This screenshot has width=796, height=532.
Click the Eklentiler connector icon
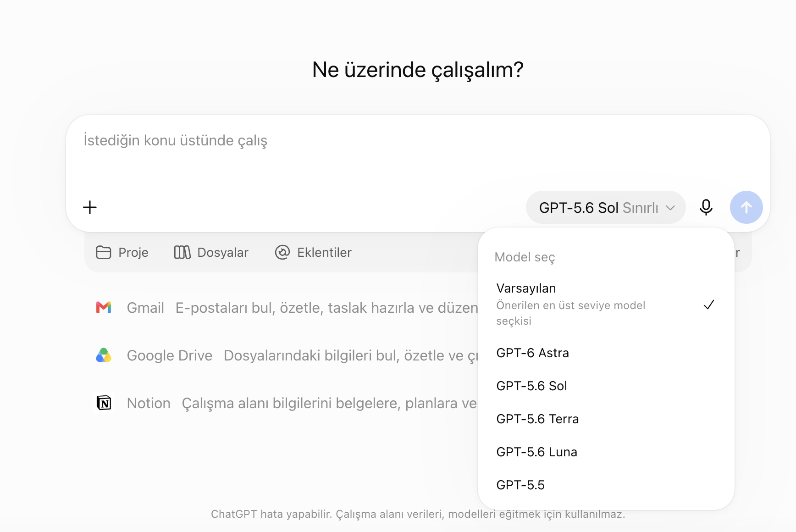click(x=282, y=252)
